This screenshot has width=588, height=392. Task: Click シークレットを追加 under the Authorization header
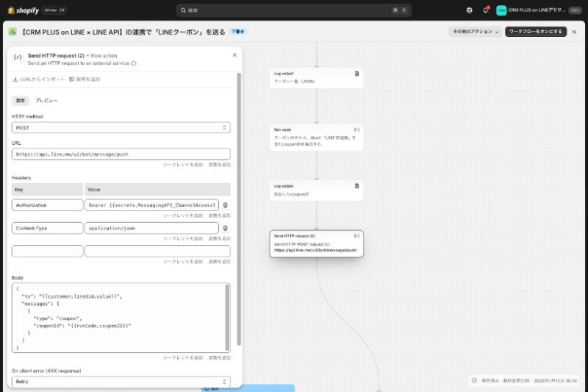[183, 215]
